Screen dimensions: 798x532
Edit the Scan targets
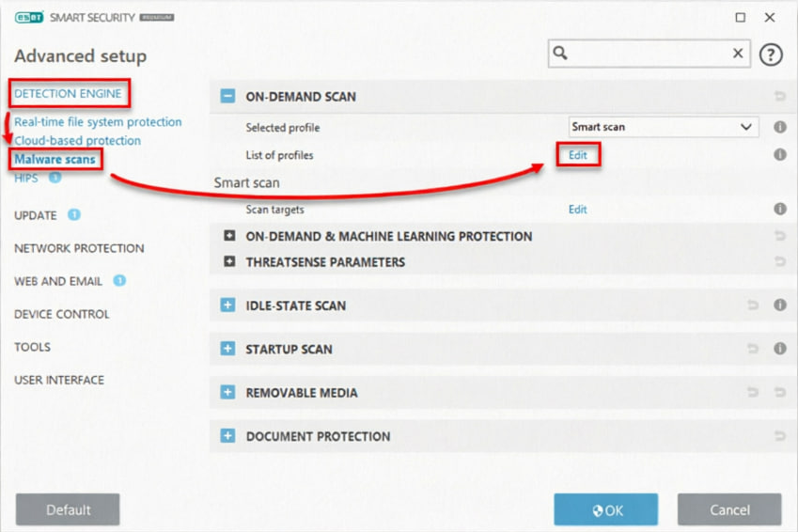point(578,210)
